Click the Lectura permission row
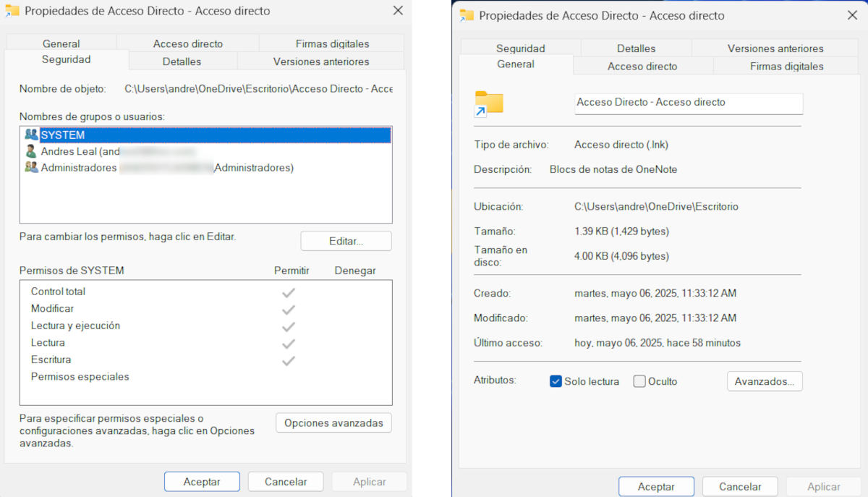 pos(206,343)
